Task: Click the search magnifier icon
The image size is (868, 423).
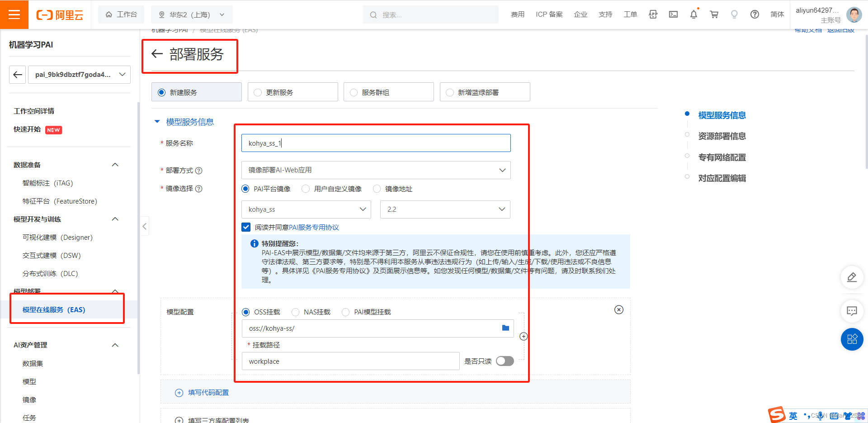Action: [x=373, y=14]
